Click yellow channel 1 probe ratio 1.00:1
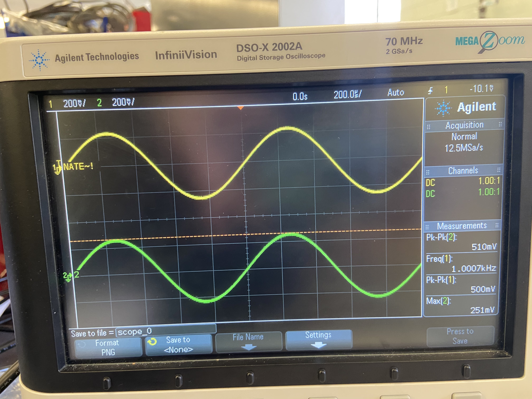This screenshot has height=399, width=532. coord(489,181)
